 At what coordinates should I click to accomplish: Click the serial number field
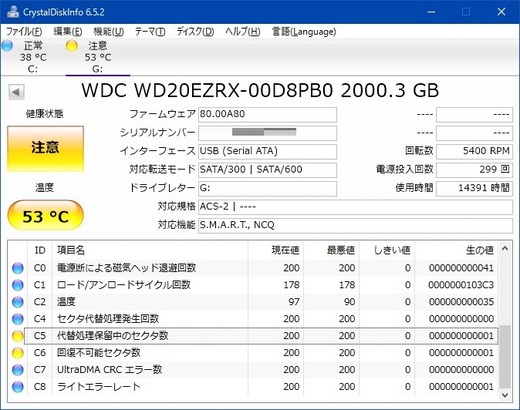click(267, 133)
